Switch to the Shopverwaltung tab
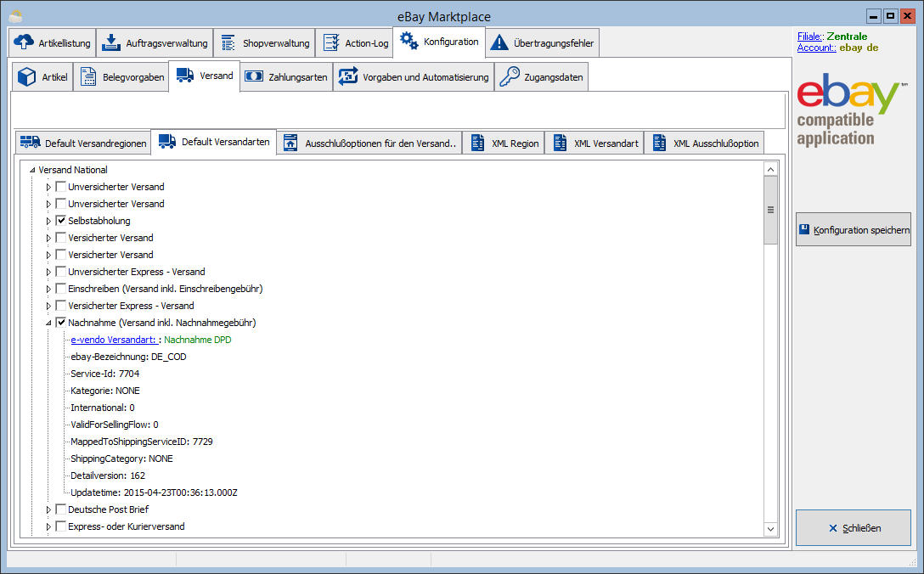The height and width of the screenshot is (574, 924). [264, 43]
